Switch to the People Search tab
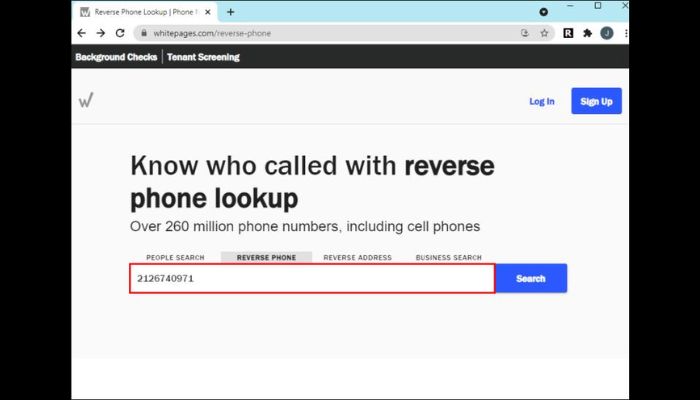The image size is (700, 400). (x=175, y=258)
